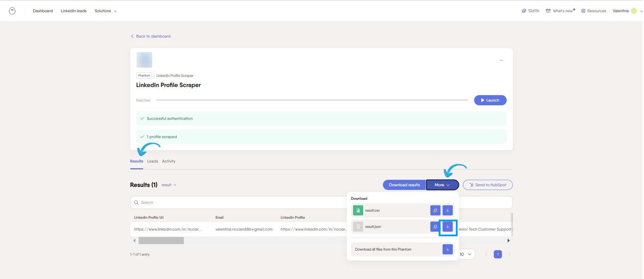Download the result.csv file
This screenshot has height=279, width=644.
[447, 210]
